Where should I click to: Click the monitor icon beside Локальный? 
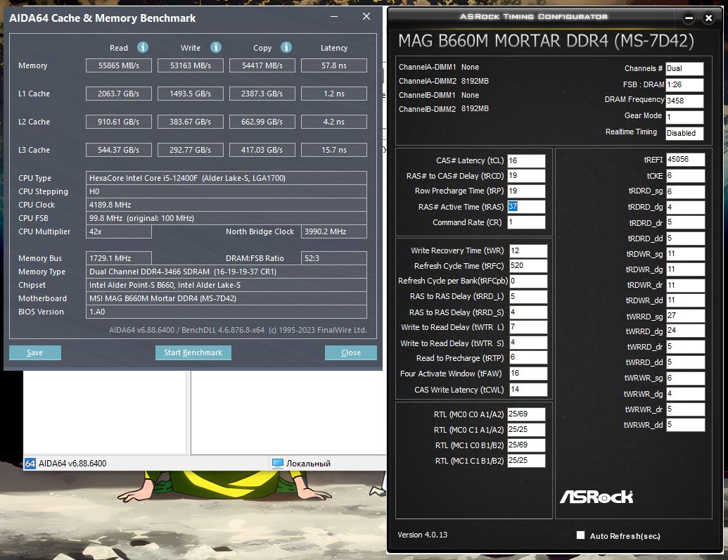point(278,464)
